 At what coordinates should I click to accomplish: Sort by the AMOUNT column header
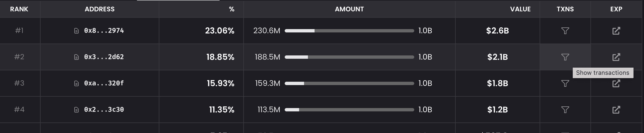pos(349,9)
